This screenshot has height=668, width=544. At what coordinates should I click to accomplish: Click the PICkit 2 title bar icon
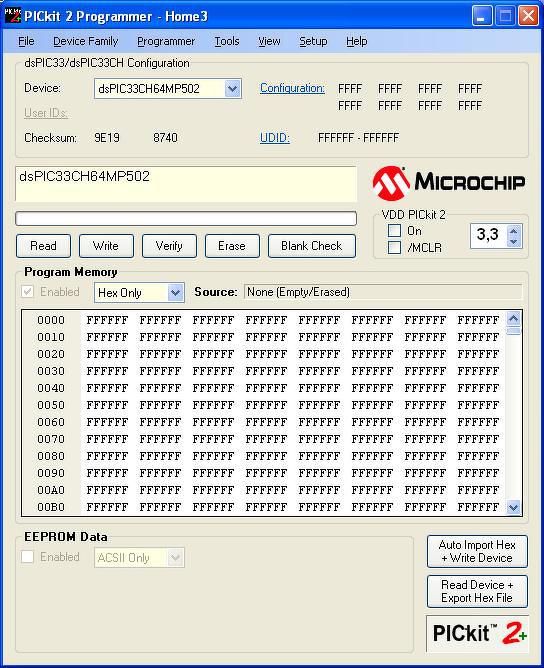[x=12, y=15]
